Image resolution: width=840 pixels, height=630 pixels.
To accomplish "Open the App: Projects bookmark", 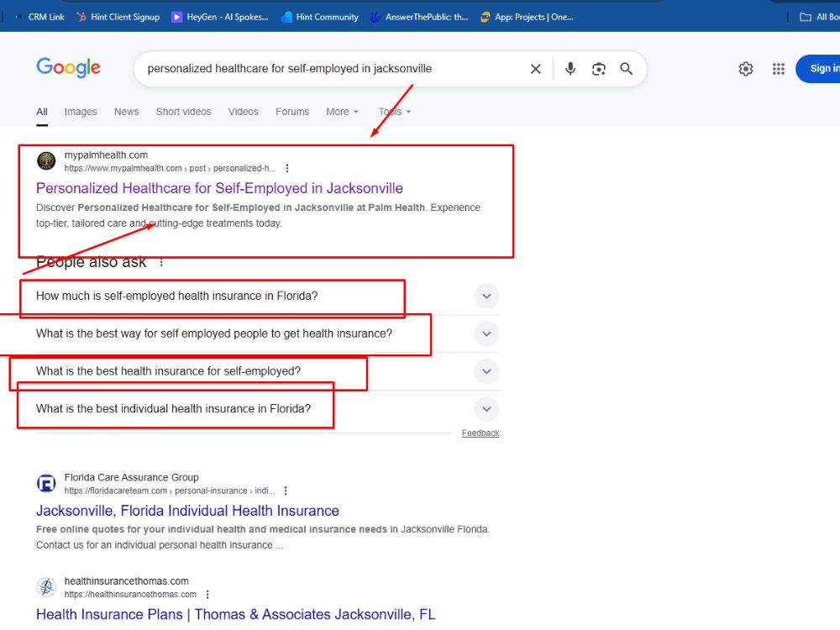I will point(528,17).
